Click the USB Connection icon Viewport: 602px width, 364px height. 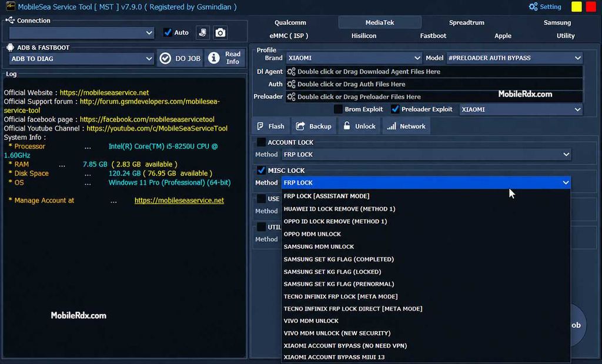tap(10, 21)
